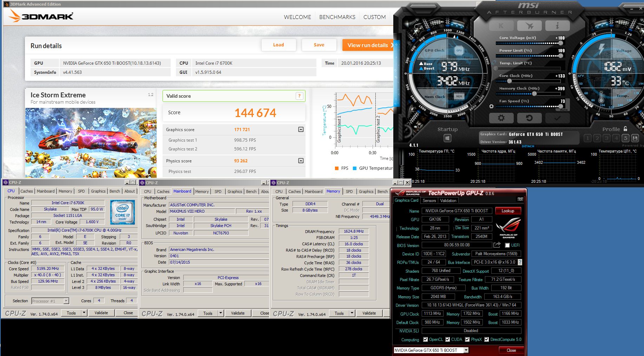644x356 pixels.
Task: Apply Afterburner settings with checkmark button
Action: (x=557, y=118)
